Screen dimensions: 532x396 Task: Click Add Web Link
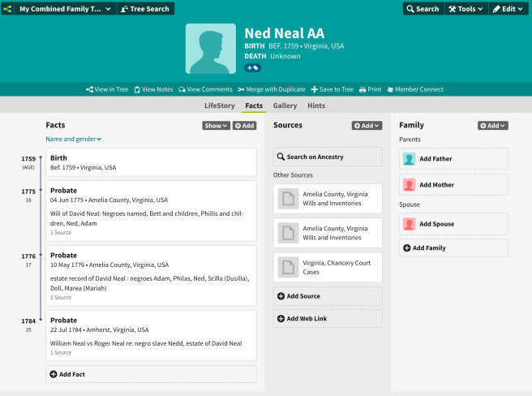(x=328, y=319)
